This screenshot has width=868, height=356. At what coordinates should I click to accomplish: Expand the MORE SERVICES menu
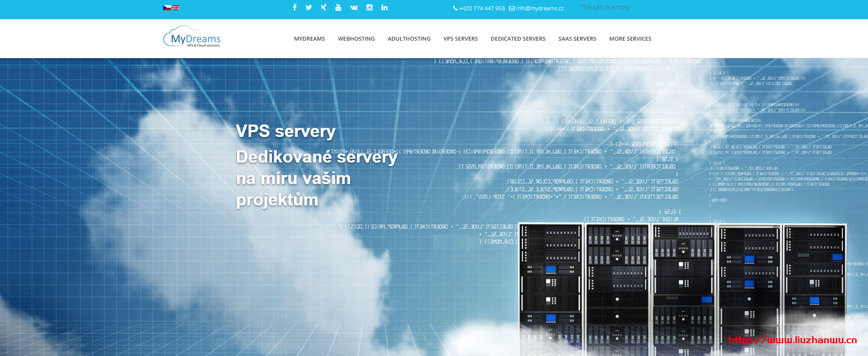click(630, 39)
